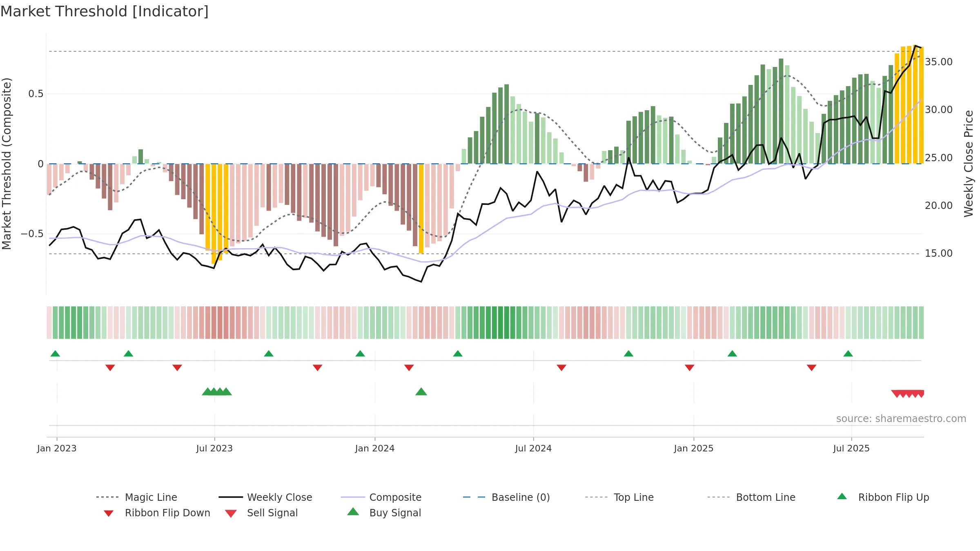980x551 pixels.
Task: Click the yellow bars at the chart's right edge
Action: pos(909,104)
